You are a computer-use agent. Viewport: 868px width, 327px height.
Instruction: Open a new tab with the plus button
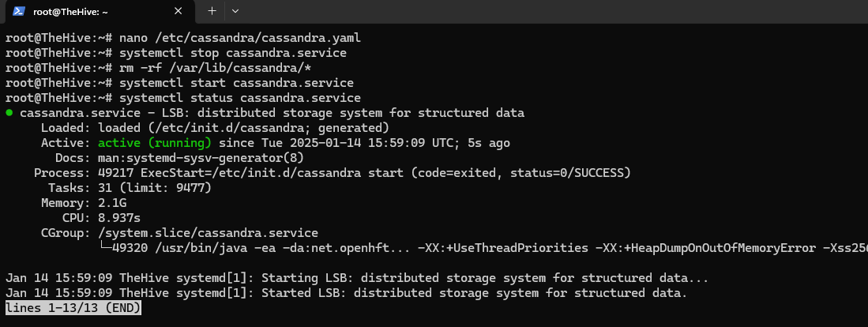click(212, 11)
